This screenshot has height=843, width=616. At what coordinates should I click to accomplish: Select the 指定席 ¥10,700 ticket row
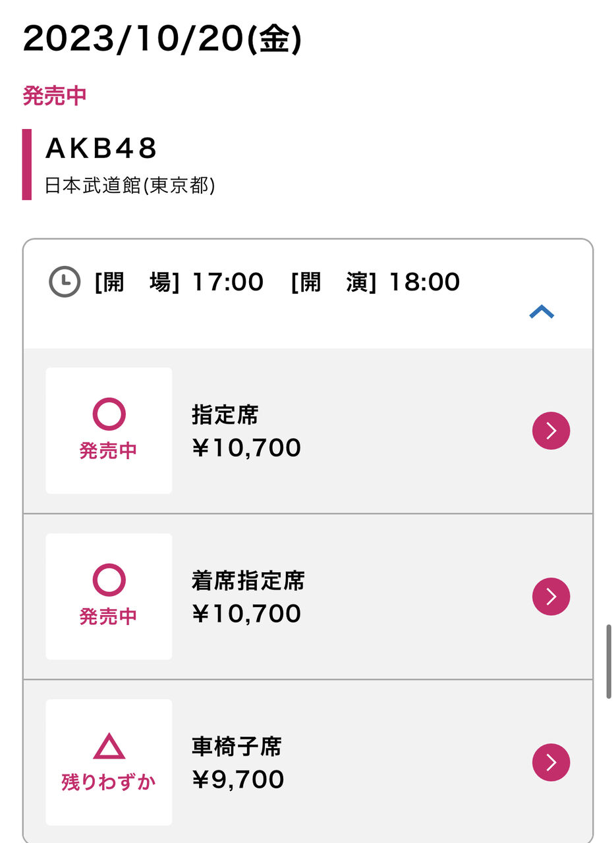pyautogui.click(x=308, y=431)
